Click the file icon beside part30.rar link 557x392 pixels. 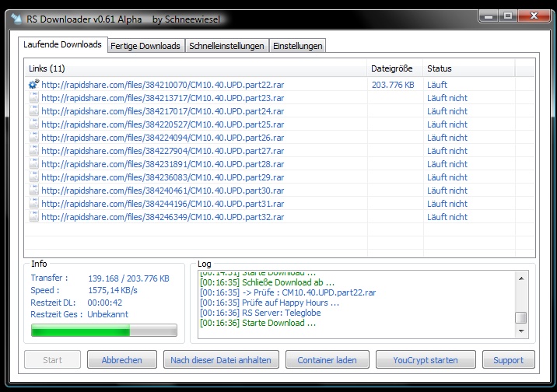[x=33, y=190]
